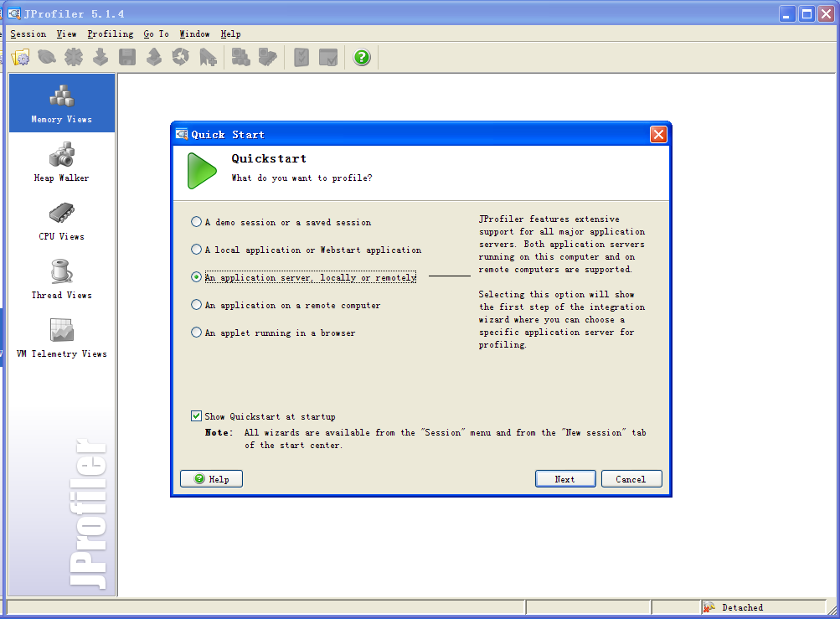Open Heap Walker in the sidebar
The width and height of the screenshot is (840, 619).
(x=62, y=162)
